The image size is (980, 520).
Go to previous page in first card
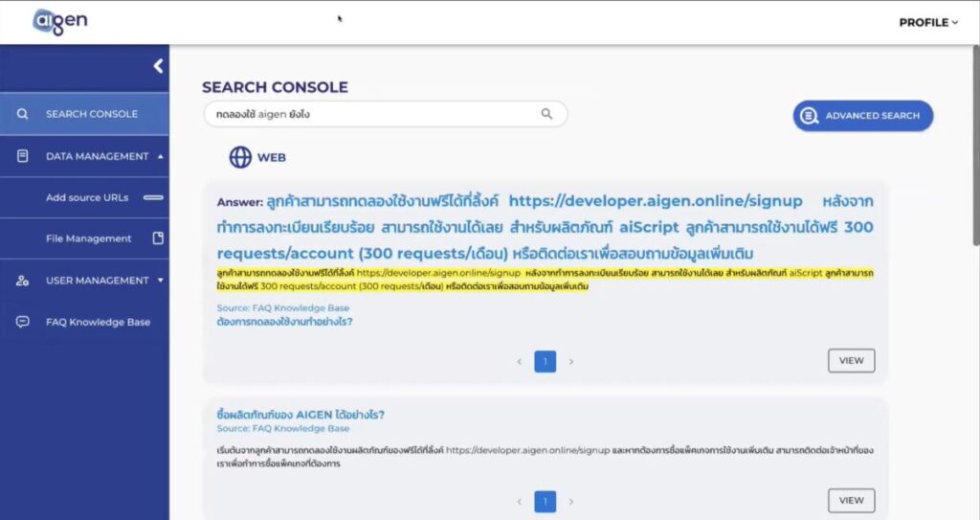[x=520, y=362]
